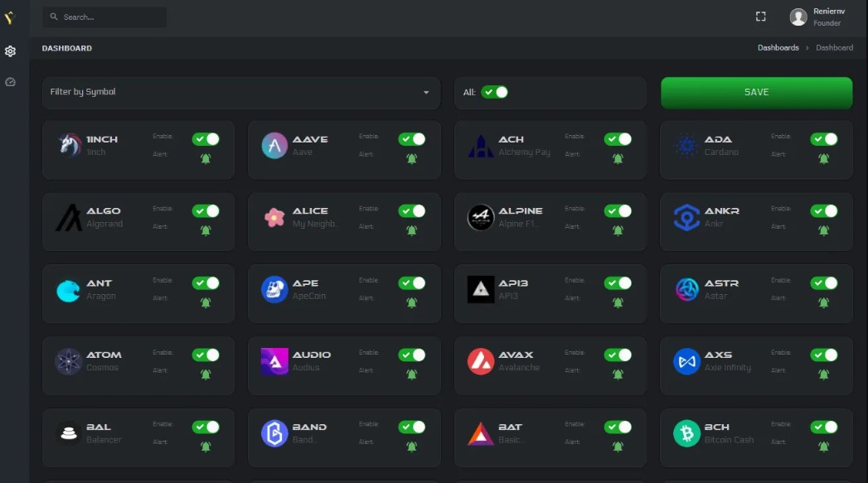The width and height of the screenshot is (868, 483).
Task: Turn off the ALGO enable toggle
Action: pyautogui.click(x=206, y=211)
